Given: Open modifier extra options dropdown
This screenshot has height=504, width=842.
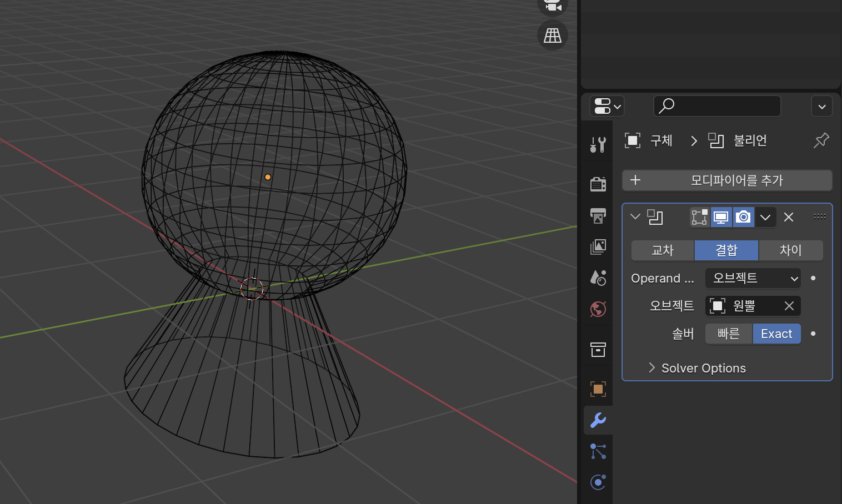Looking at the screenshot, I should pyautogui.click(x=765, y=217).
